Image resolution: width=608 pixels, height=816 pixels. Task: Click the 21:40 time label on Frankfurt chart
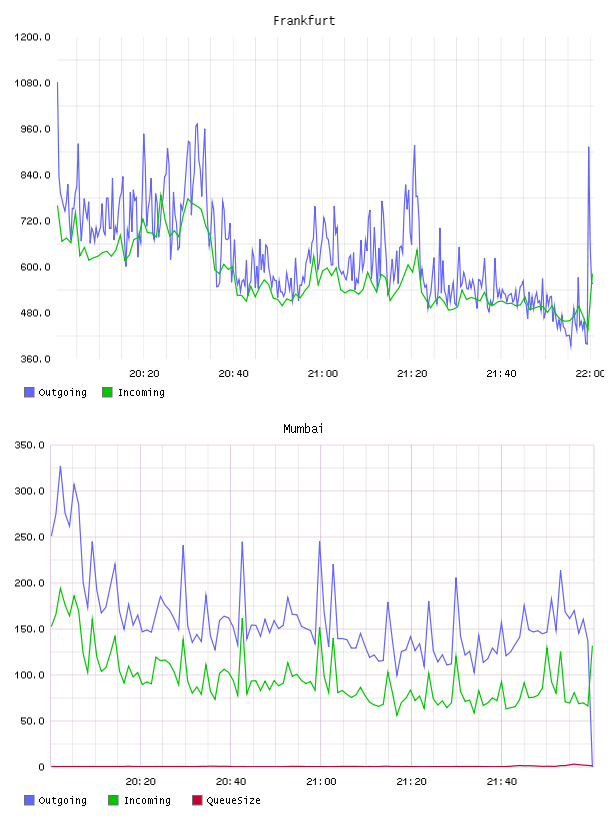coord(501,374)
